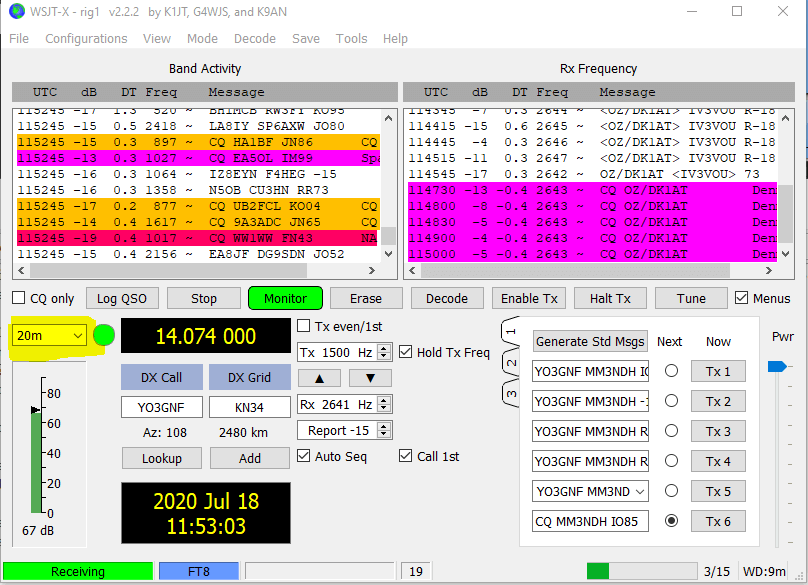
Task: Switch to message tab 3
Action: pyautogui.click(x=510, y=394)
